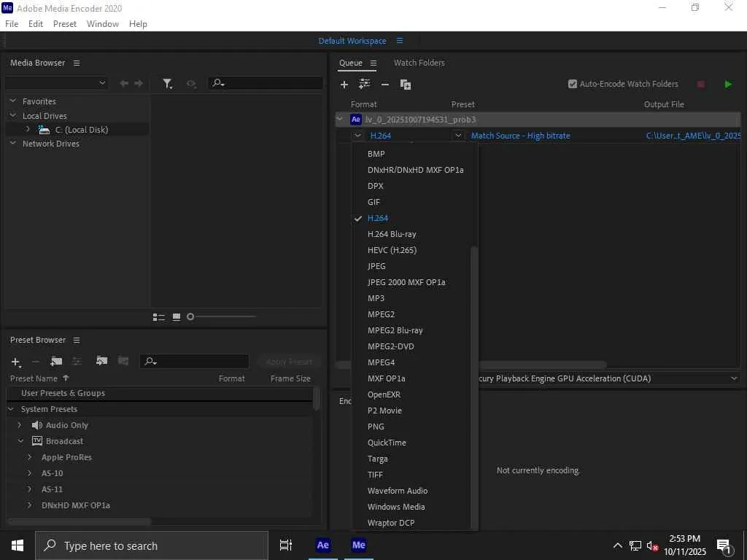Open the Preset dropdown arrow beside Match Source

click(458, 136)
